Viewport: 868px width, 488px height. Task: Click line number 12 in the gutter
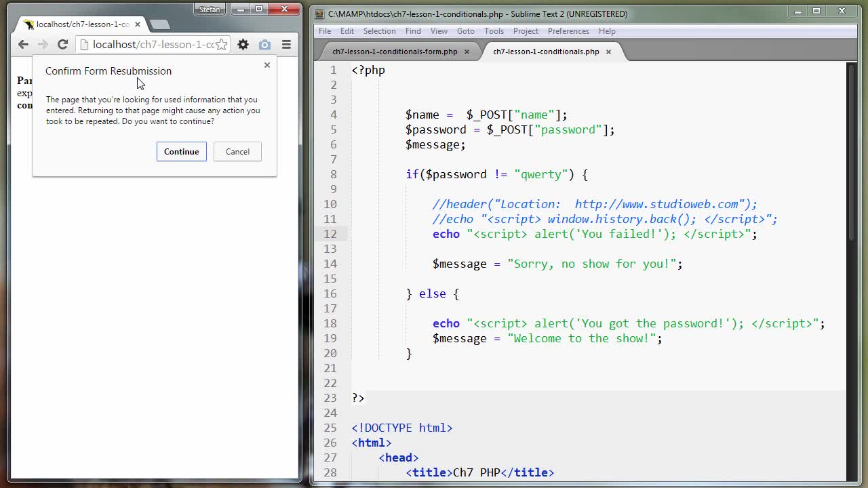point(330,234)
